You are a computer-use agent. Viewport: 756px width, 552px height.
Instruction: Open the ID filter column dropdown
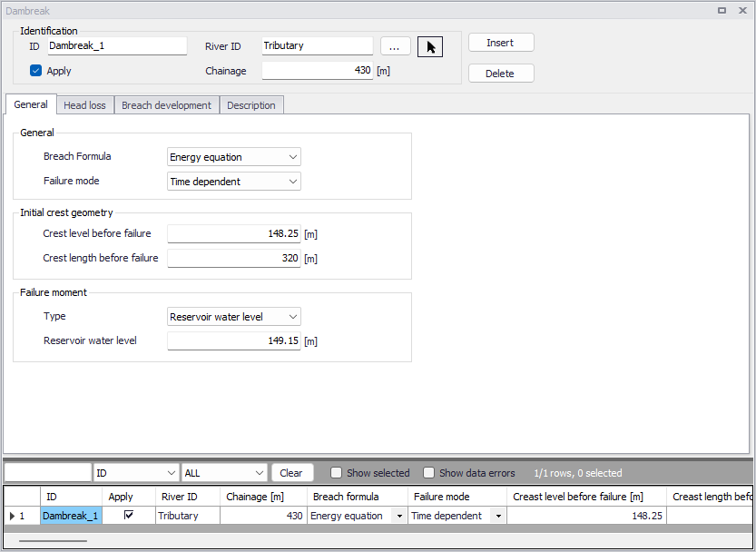(x=136, y=473)
